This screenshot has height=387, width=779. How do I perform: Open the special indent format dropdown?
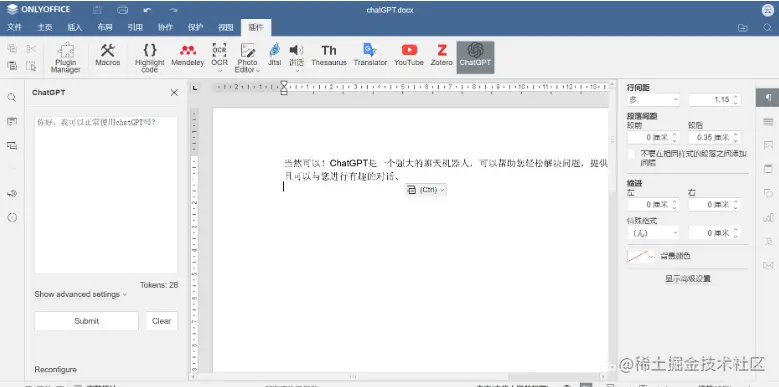point(653,232)
